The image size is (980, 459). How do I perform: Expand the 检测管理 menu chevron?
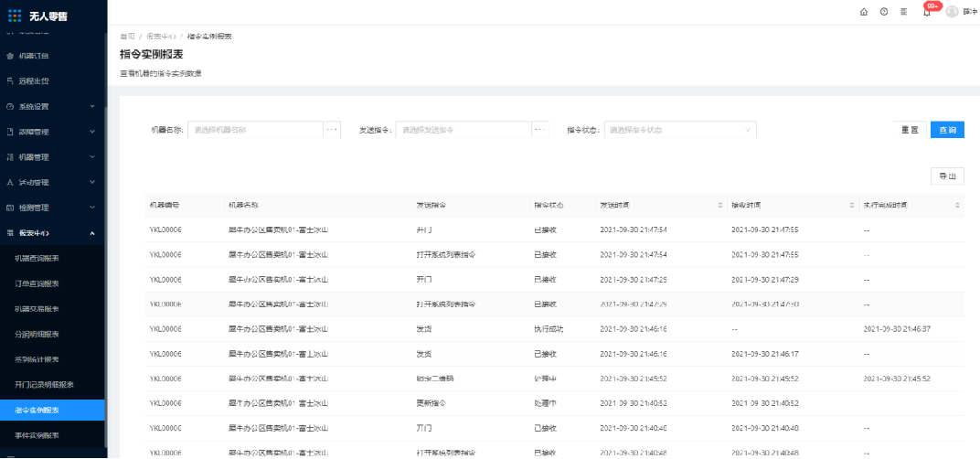(x=92, y=208)
